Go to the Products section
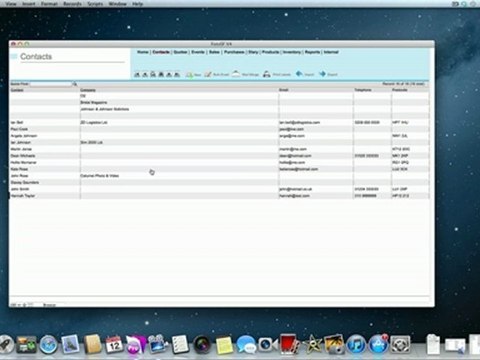Screen dimensions: 480x360 pyautogui.click(x=270, y=52)
